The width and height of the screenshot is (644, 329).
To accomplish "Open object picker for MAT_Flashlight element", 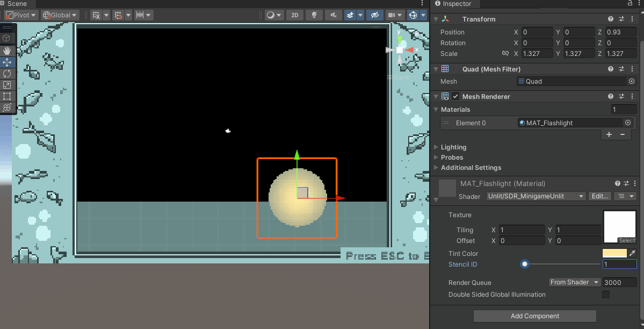I will pos(627,123).
